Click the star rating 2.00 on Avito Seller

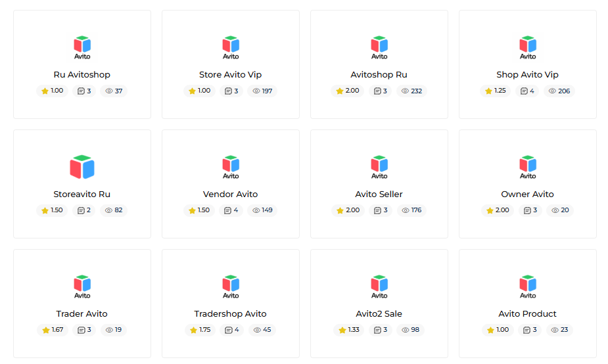(348, 210)
